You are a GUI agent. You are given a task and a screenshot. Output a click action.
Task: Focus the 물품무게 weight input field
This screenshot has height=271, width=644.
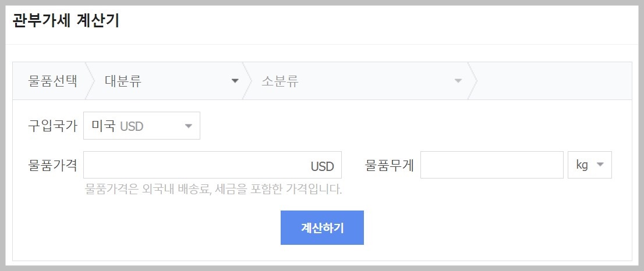tap(491, 165)
